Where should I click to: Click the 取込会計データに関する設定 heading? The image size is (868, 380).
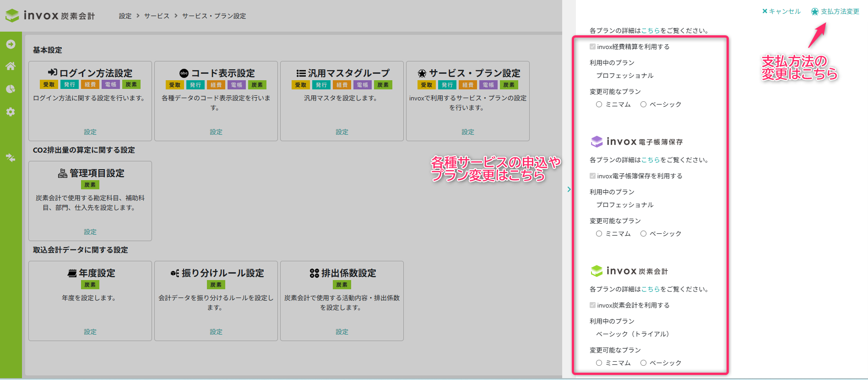coord(81,250)
